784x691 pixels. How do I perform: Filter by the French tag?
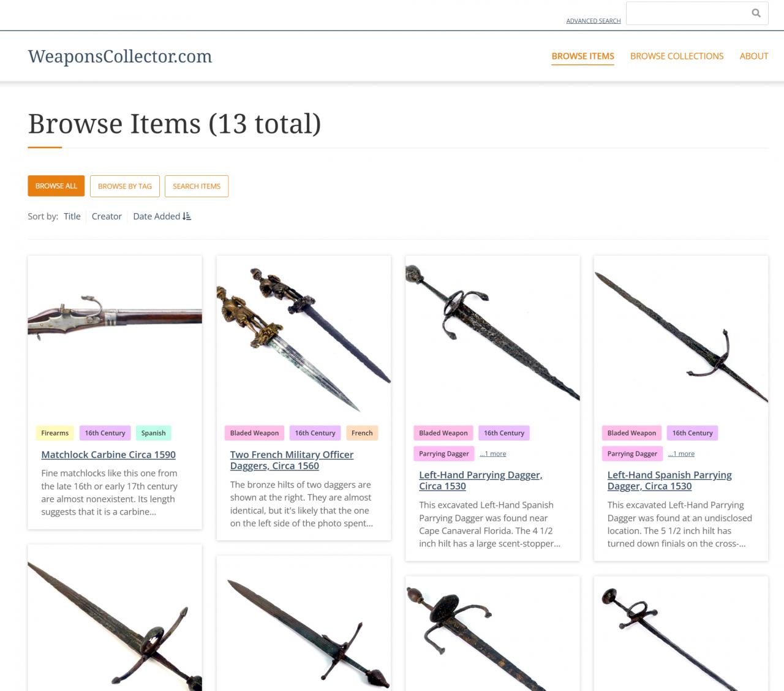click(x=362, y=433)
